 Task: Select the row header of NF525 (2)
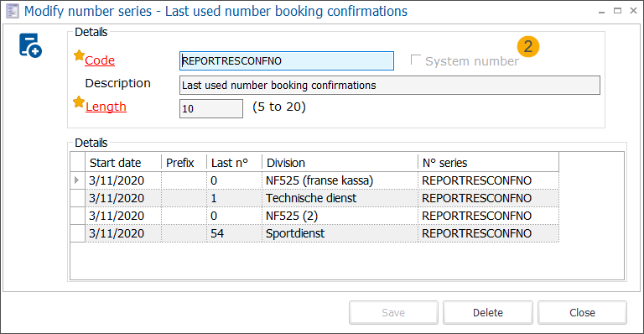pyautogui.click(x=78, y=216)
